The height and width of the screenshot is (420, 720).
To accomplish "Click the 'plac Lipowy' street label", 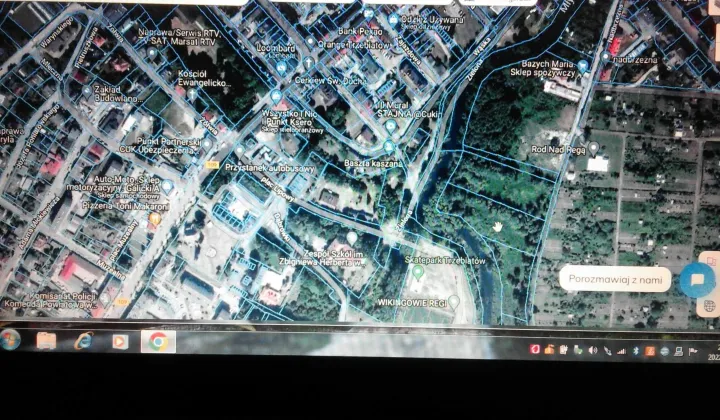I will 279,190.
